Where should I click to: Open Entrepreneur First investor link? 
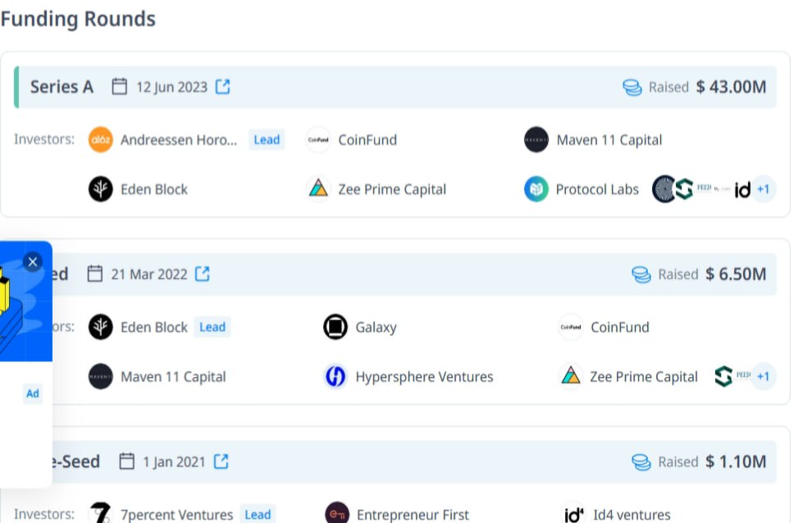413,515
